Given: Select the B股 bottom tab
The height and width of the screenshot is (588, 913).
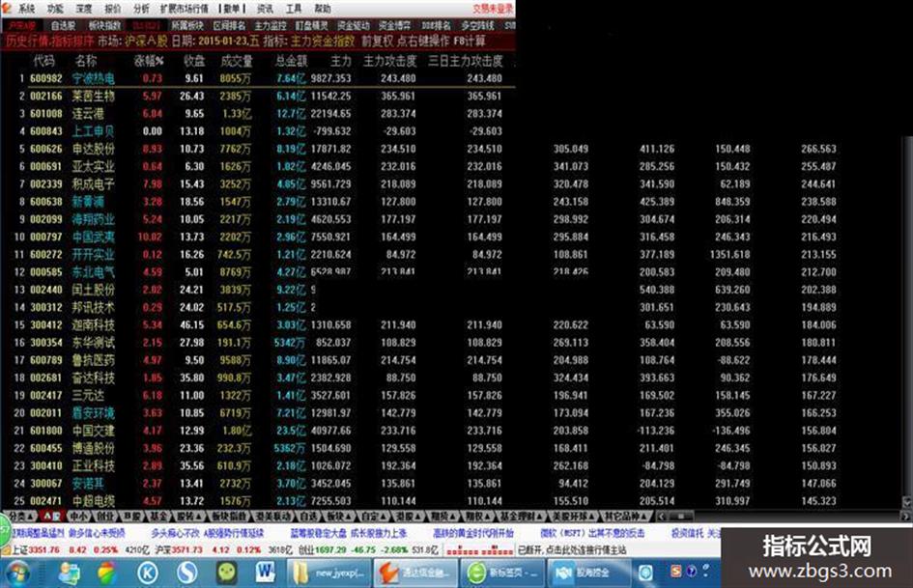Looking at the screenshot, I should click(132, 517).
